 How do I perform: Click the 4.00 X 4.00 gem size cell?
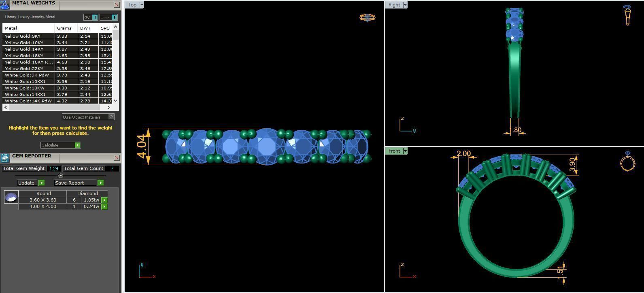[x=43, y=206]
